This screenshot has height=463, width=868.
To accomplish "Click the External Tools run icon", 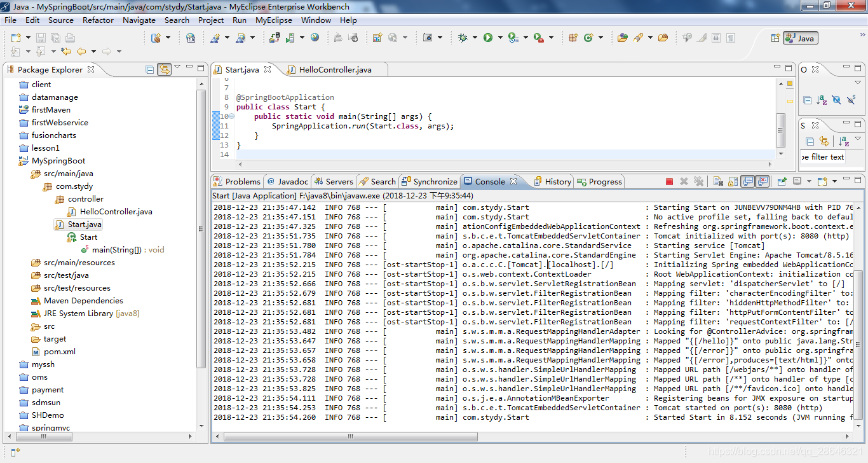I will point(539,38).
